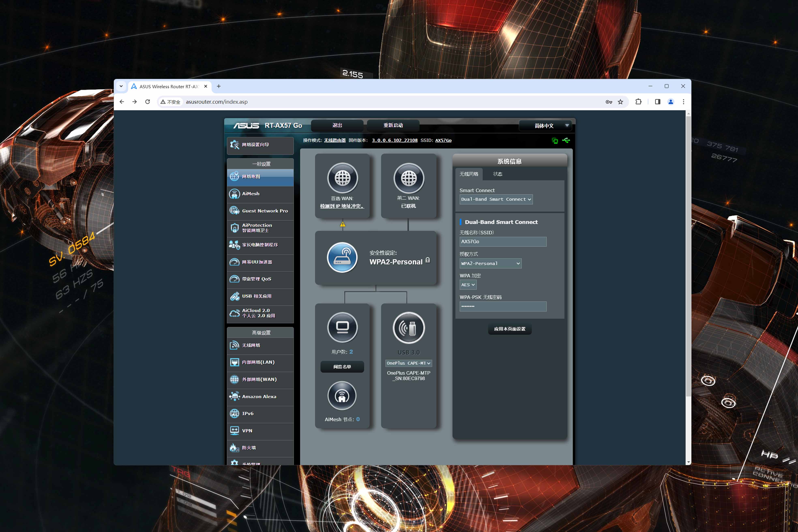Click the 退出 logout button
This screenshot has width=798, height=532.
click(337, 125)
